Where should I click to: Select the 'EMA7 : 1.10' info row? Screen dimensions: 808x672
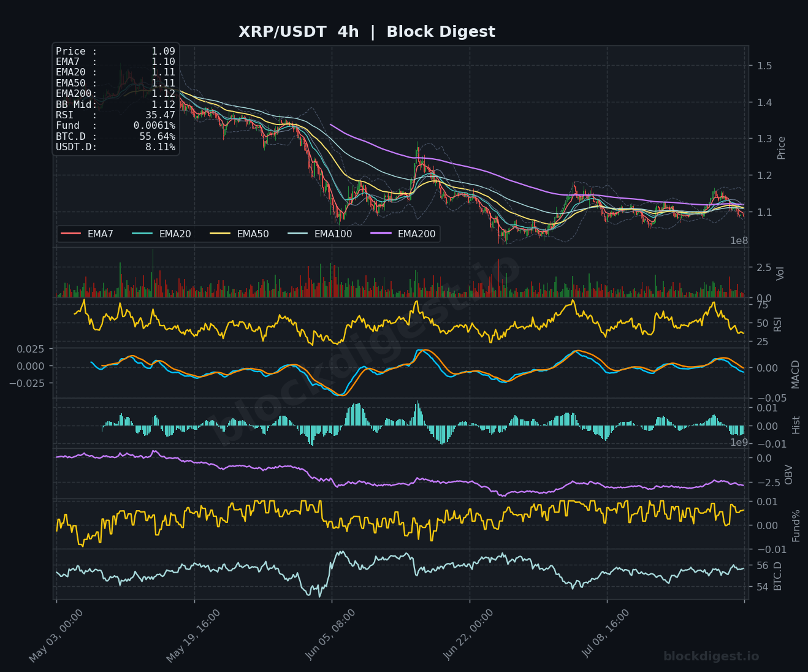click(115, 62)
